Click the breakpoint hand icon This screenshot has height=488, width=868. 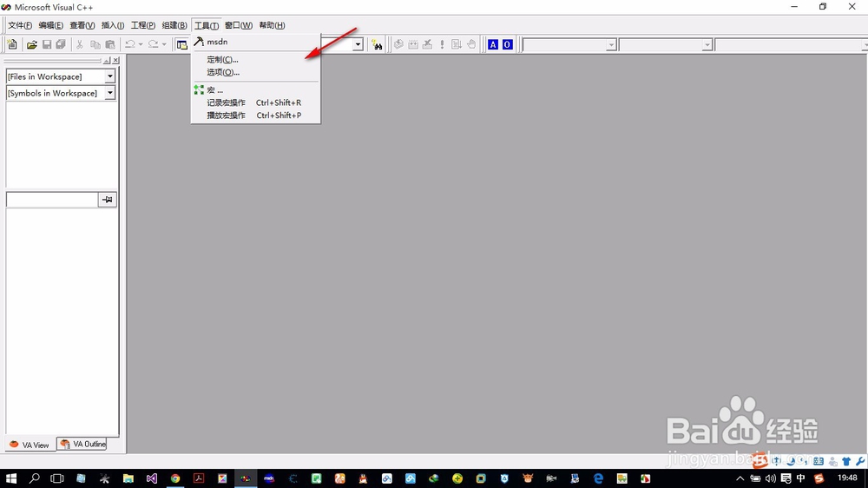click(471, 44)
